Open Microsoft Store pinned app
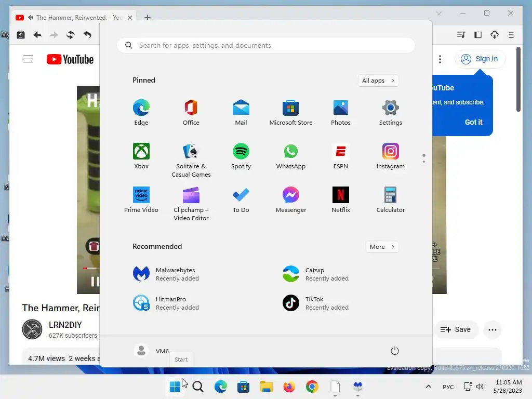The image size is (532, 399). point(291,113)
